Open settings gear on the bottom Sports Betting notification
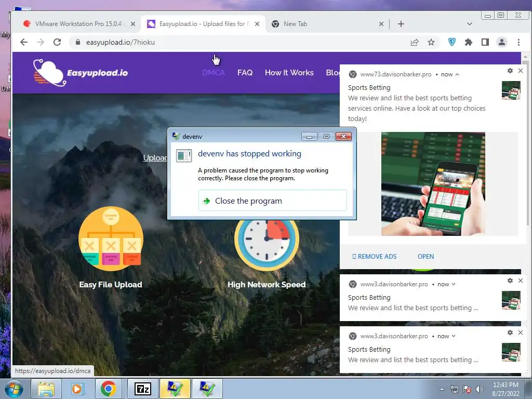This screenshot has width=532, height=399. [x=510, y=332]
